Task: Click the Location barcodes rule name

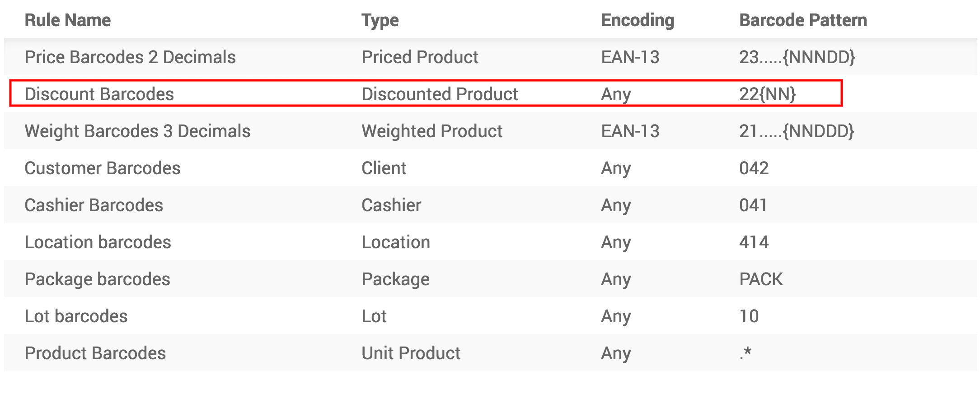Action: click(x=98, y=242)
